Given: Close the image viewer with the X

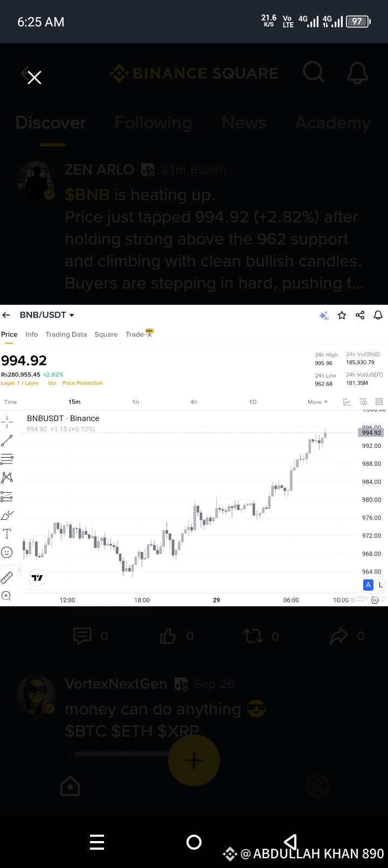Looking at the screenshot, I should tap(34, 78).
